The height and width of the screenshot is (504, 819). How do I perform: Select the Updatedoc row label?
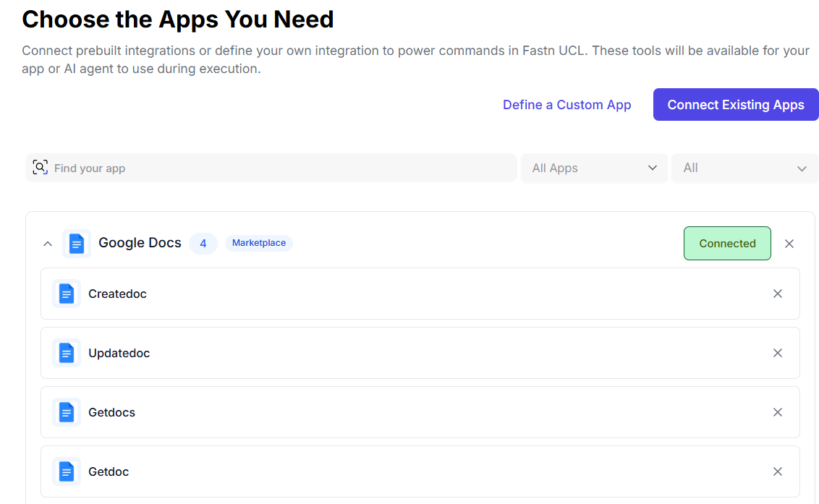coord(119,353)
